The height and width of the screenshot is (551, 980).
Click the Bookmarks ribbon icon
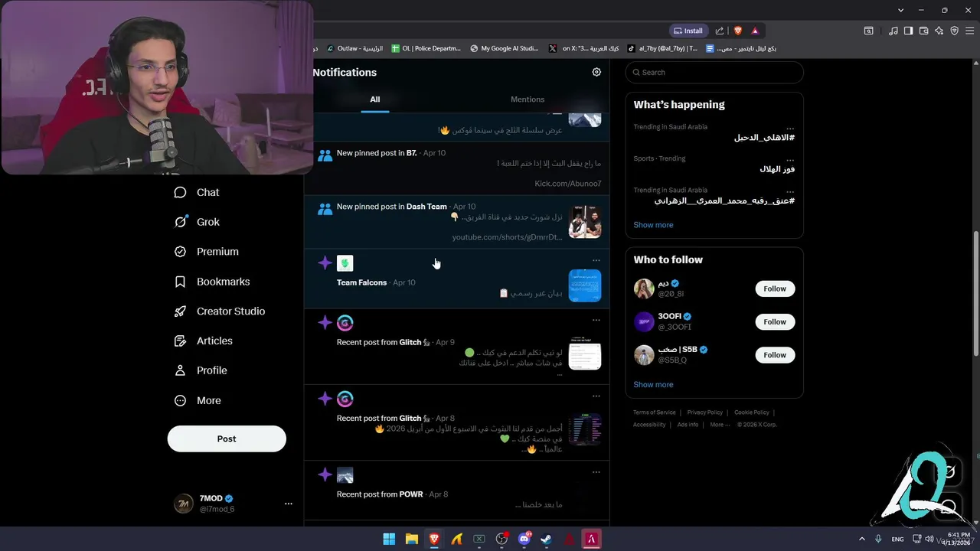pyautogui.click(x=180, y=282)
